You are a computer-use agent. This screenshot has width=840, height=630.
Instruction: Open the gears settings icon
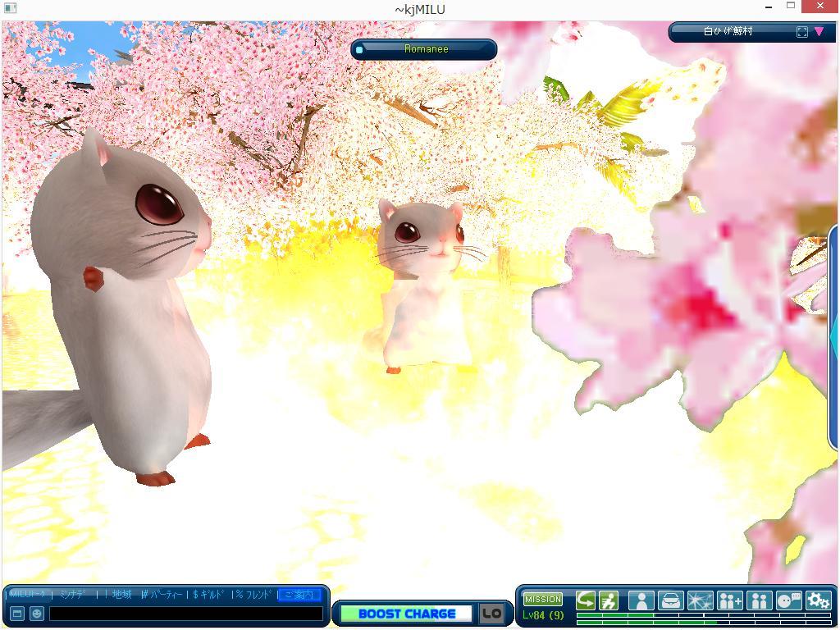click(x=818, y=600)
